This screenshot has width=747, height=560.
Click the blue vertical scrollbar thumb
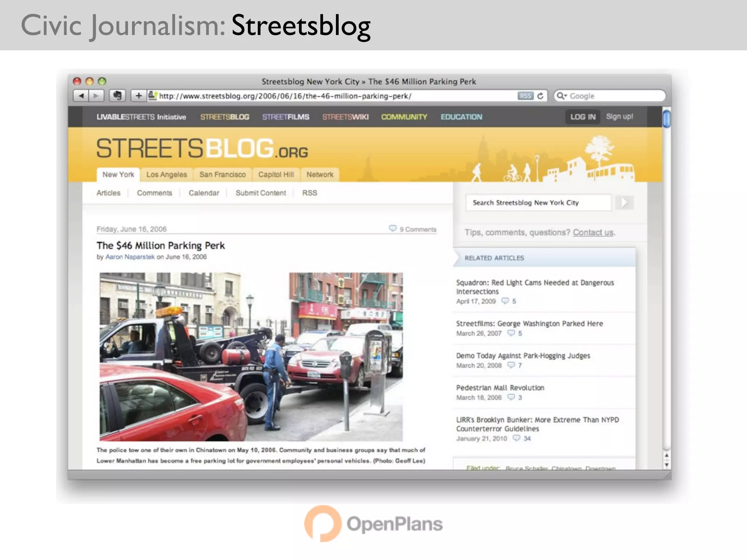pyautogui.click(x=666, y=119)
